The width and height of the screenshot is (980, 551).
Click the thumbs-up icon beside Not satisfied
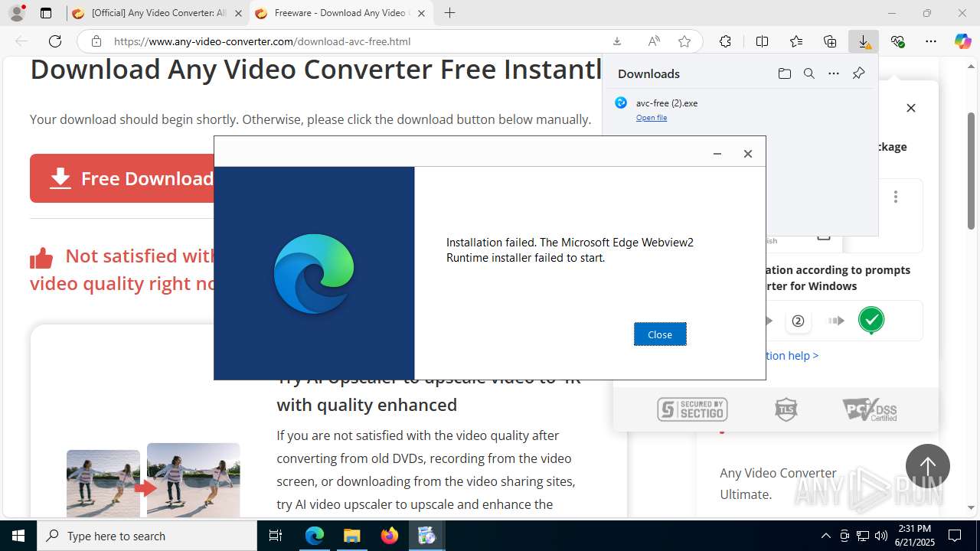41,259
